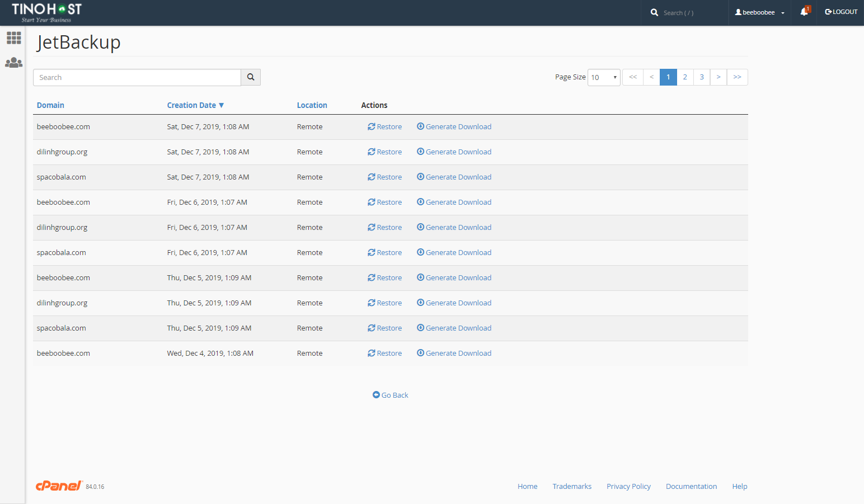This screenshot has height=504, width=864.
Task: Restore dilinhgroup.org backup from Dec 7
Action: point(385,152)
